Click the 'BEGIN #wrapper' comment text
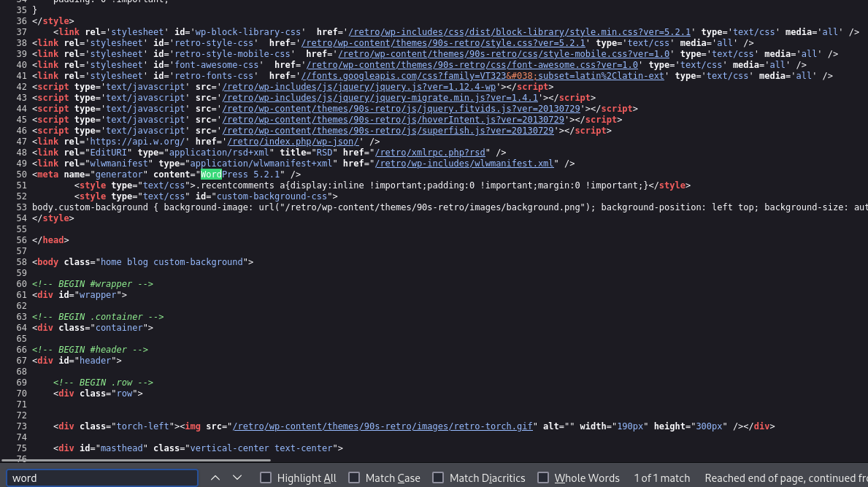Image resolution: width=868 pixels, height=487 pixels. coord(93,284)
